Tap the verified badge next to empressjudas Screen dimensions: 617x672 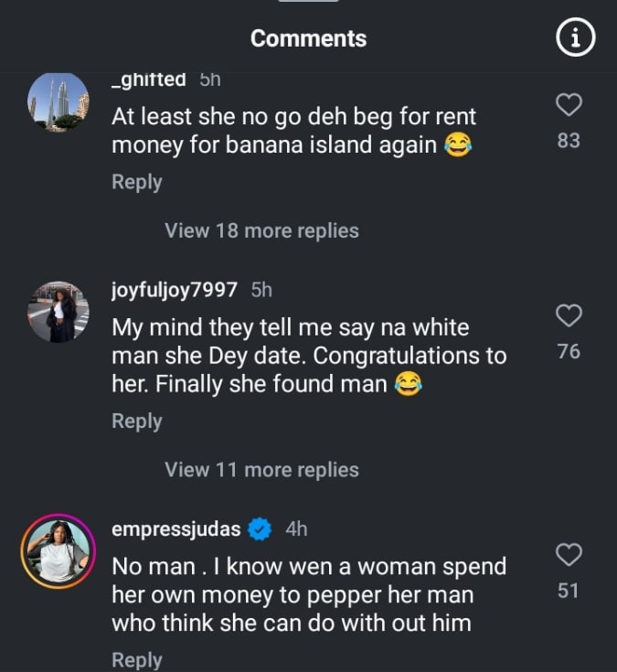coord(261,528)
